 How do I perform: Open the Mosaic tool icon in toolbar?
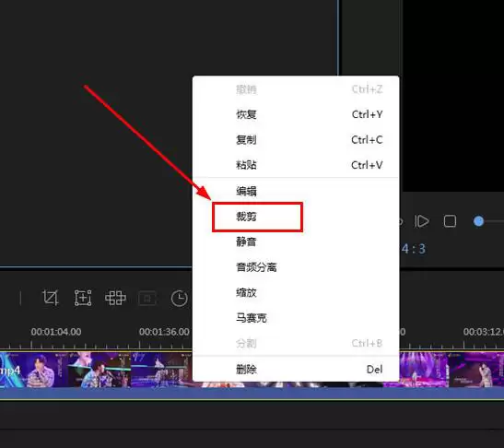(x=115, y=298)
